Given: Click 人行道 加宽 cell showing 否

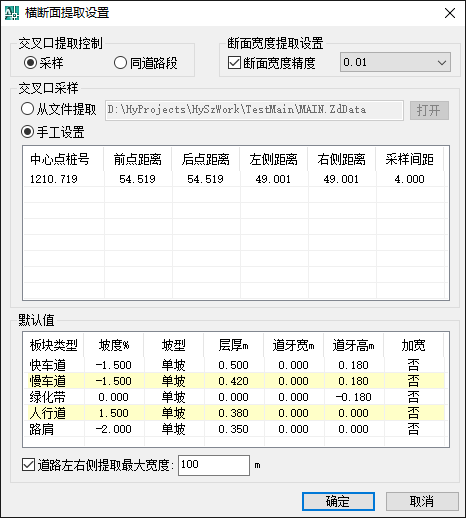Looking at the screenshot, I should (x=414, y=413).
